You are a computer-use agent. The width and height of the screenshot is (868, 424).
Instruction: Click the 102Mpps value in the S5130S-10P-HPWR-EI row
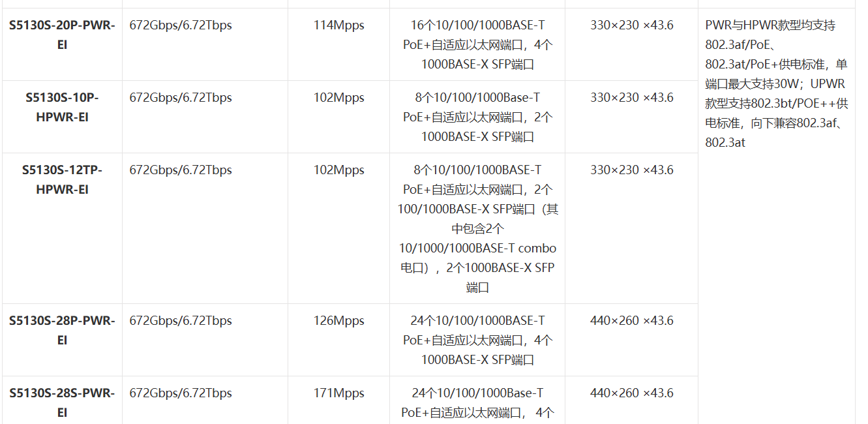coord(338,98)
